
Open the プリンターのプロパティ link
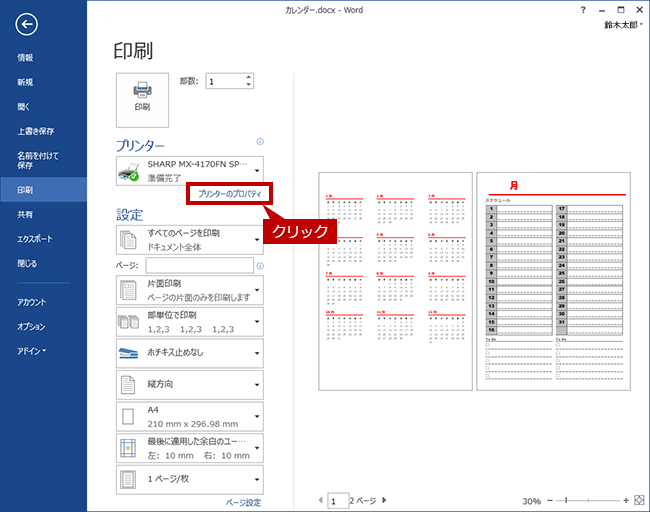tap(230, 194)
